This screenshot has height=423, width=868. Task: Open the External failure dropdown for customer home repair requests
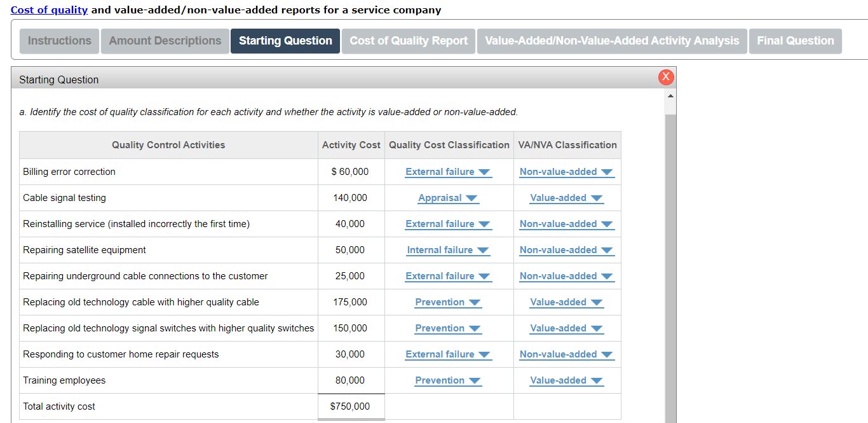[x=448, y=354]
